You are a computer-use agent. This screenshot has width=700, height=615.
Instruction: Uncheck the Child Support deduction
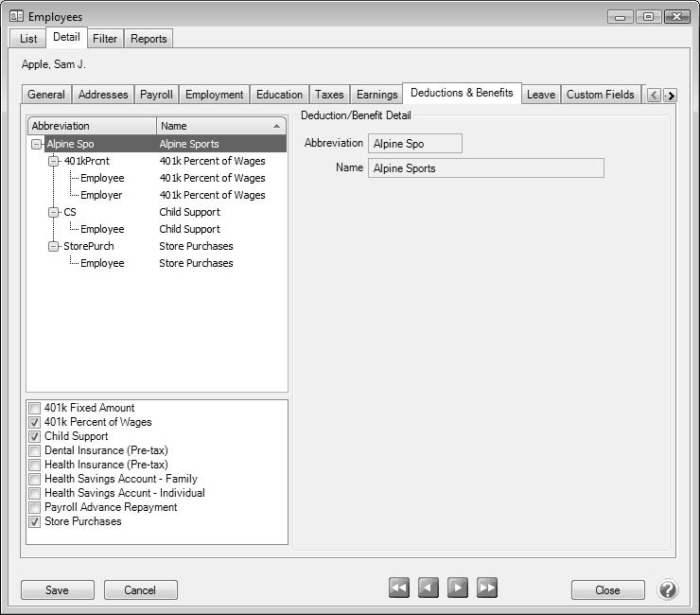pos(35,436)
